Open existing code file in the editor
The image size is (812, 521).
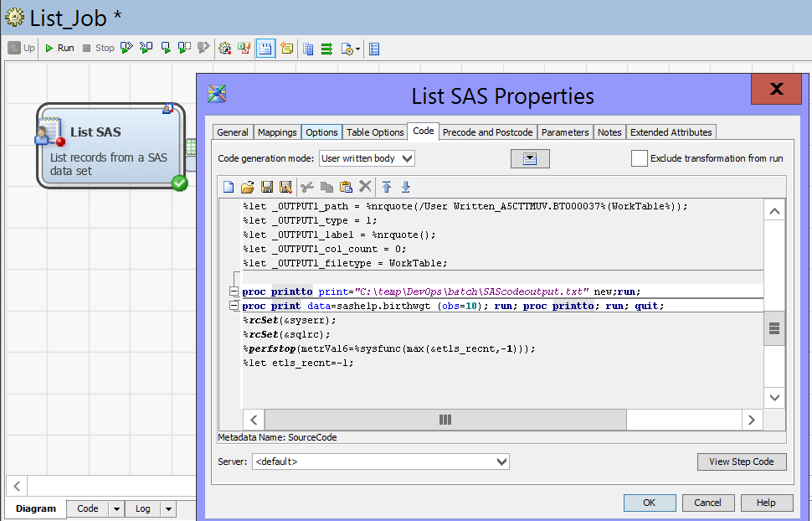tap(246, 186)
